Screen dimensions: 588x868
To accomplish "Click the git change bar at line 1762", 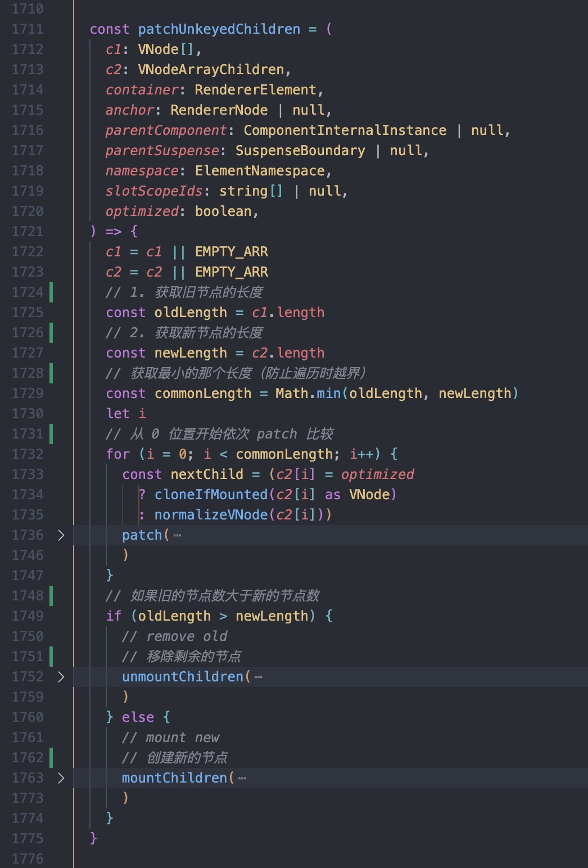I will (51, 758).
